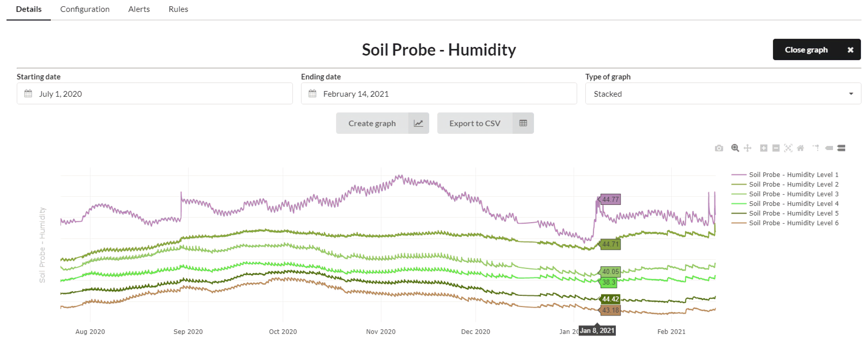The width and height of the screenshot is (868, 343).
Task: Zoom in using the plus icon
Action: click(763, 148)
